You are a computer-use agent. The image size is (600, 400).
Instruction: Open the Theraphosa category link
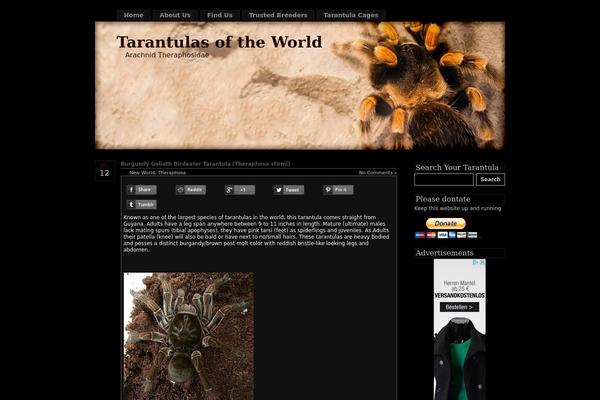pos(172,173)
